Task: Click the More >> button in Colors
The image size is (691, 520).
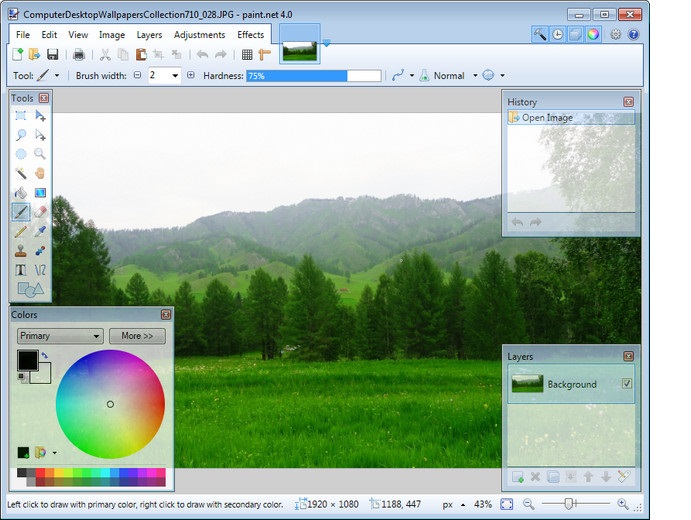Action: click(137, 336)
